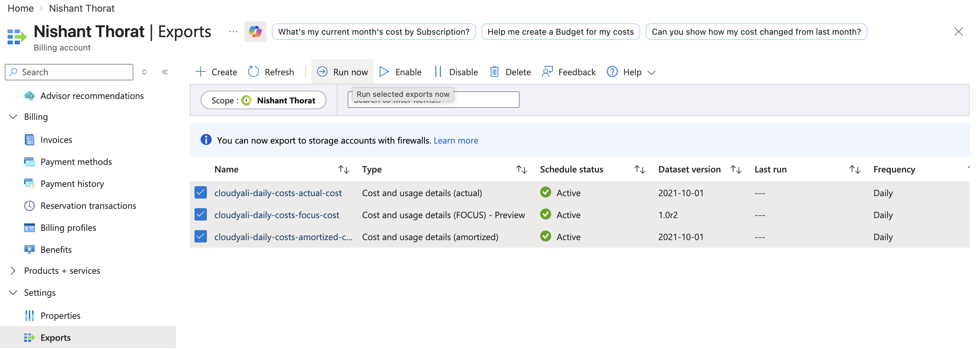Delete the selected exports
Image resolution: width=980 pixels, height=349 pixels.
510,71
